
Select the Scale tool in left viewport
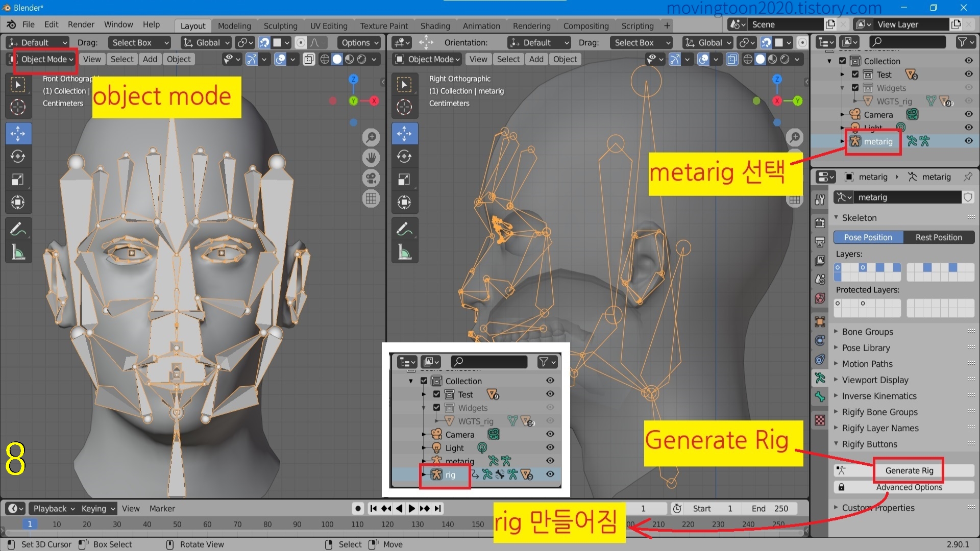[x=18, y=180]
